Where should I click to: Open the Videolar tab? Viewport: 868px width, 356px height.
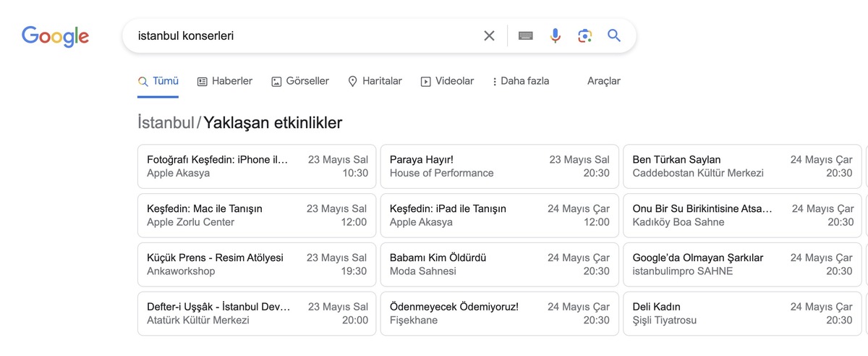(447, 81)
